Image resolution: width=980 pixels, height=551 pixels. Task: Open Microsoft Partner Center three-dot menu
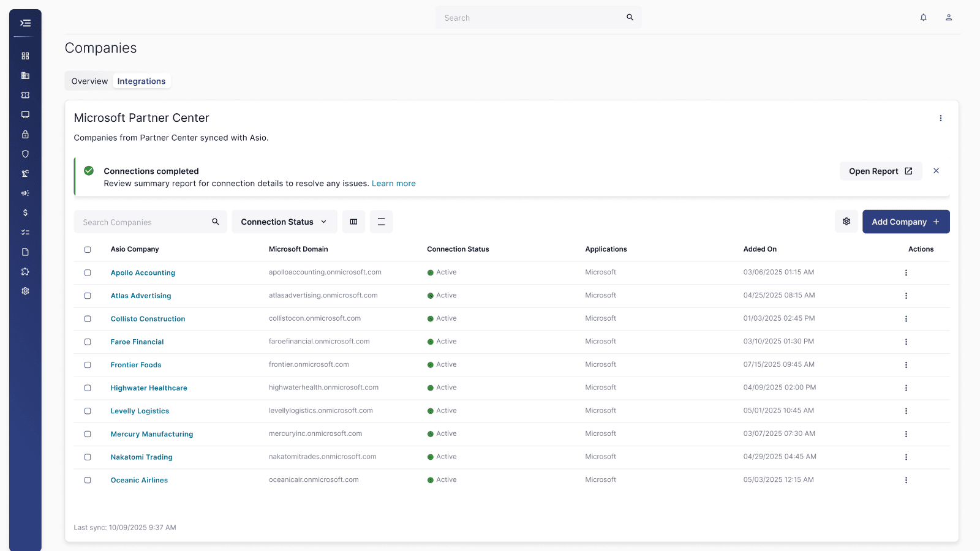point(941,118)
